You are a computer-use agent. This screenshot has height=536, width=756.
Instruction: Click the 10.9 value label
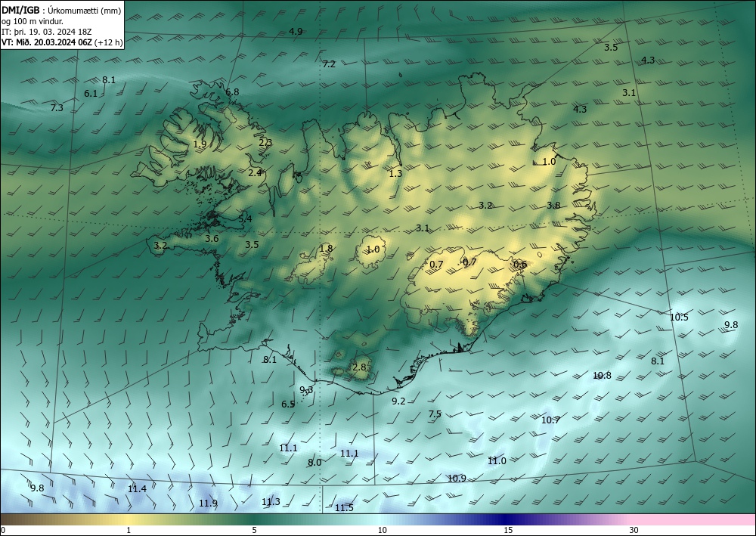457,478
